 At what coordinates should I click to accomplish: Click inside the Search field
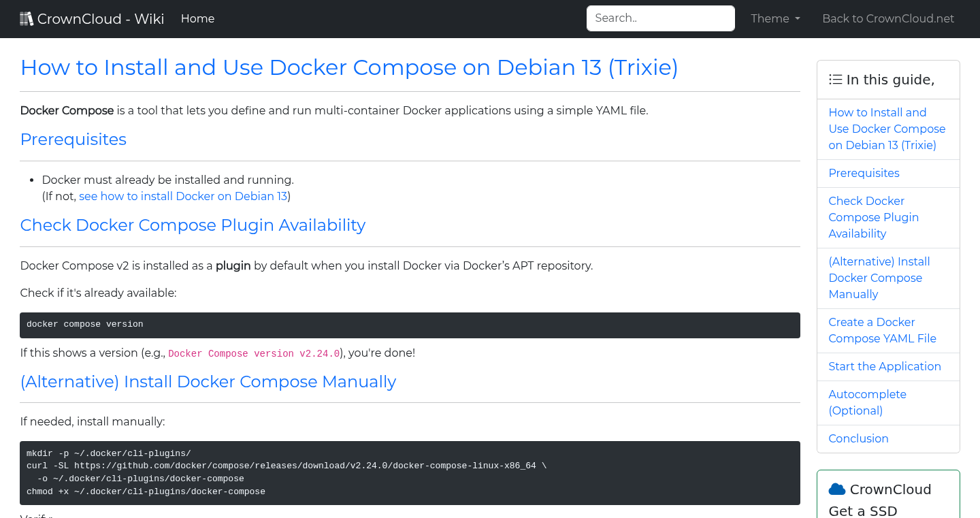click(x=659, y=18)
